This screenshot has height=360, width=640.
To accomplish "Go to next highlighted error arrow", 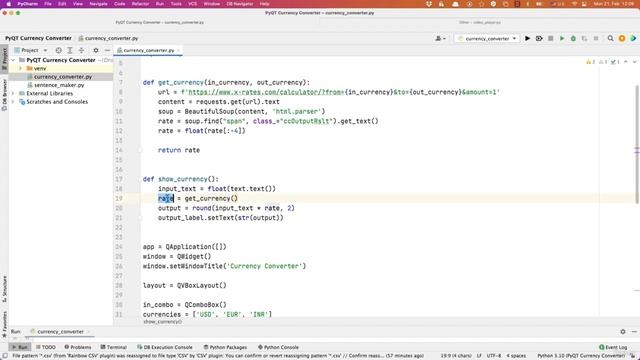I will tap(634, 62).
